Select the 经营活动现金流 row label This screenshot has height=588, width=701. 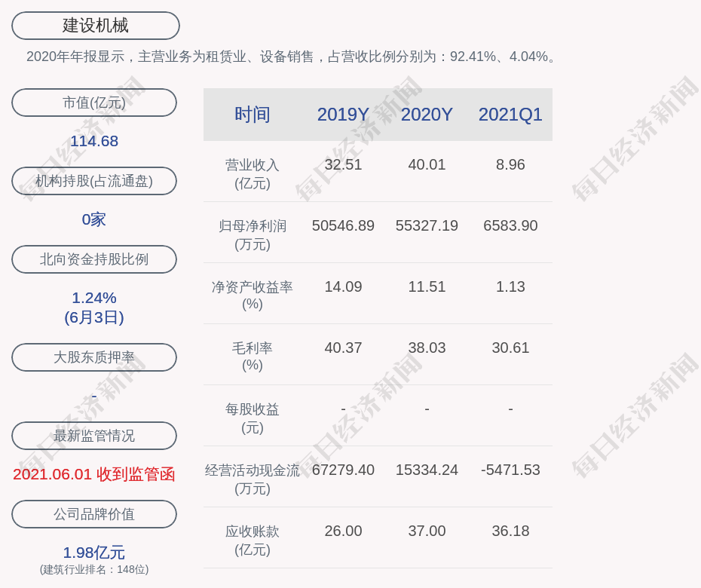pos(252,479)
